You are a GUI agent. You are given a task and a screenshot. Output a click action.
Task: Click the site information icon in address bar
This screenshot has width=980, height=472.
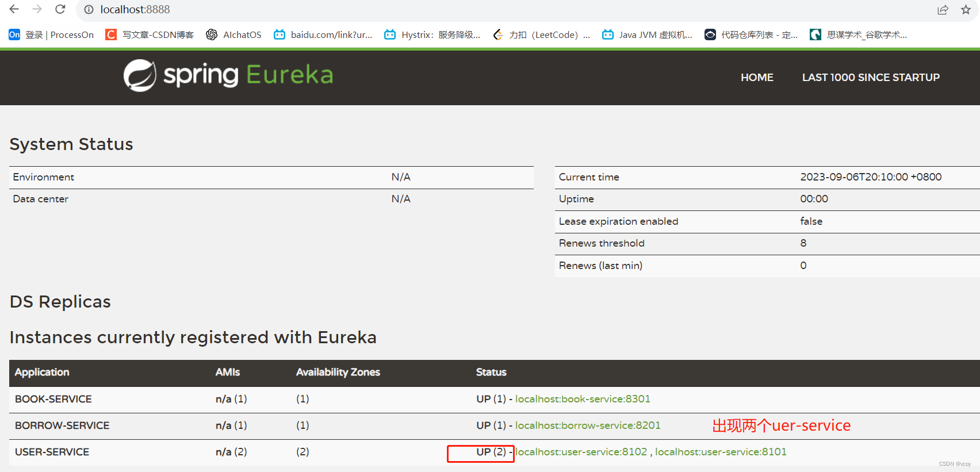(x=89, y=10)
